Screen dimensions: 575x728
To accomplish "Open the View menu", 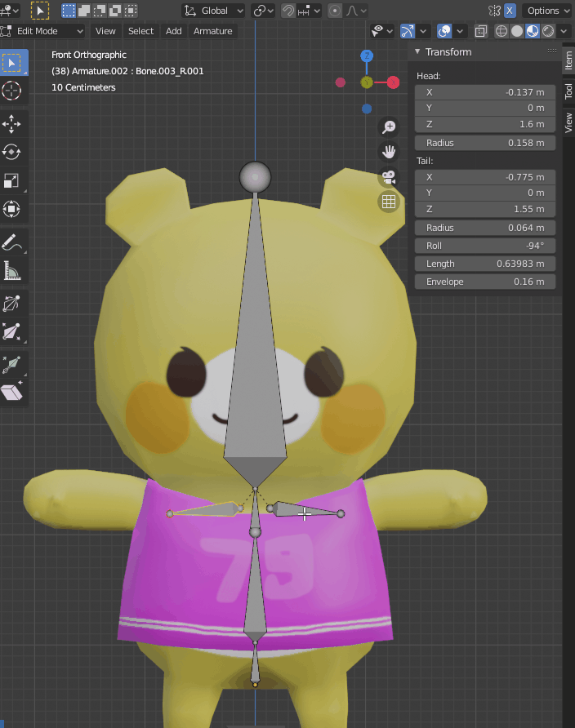I will [x=105, y=31].
